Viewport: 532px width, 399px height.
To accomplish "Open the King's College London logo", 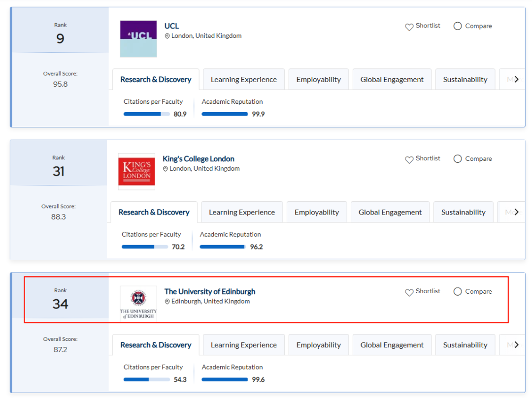I will 136,171.
